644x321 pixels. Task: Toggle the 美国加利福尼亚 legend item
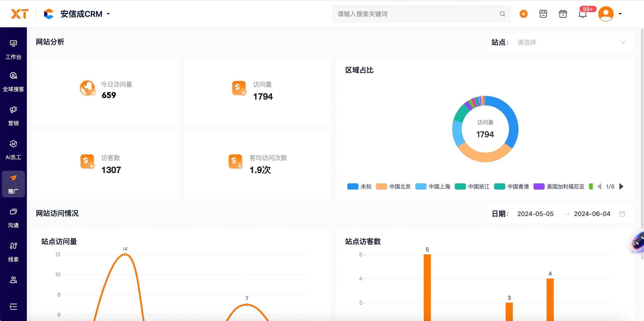559,186
